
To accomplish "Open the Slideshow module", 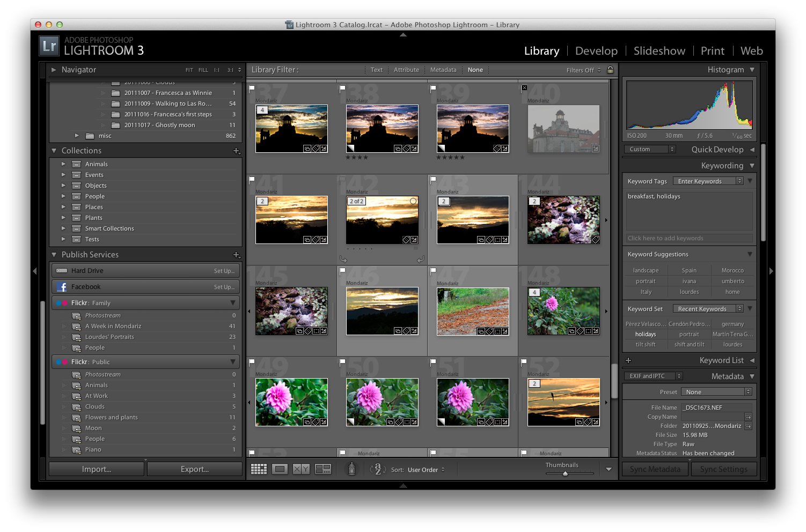I will pyautogui.click(x=659, y=51).
